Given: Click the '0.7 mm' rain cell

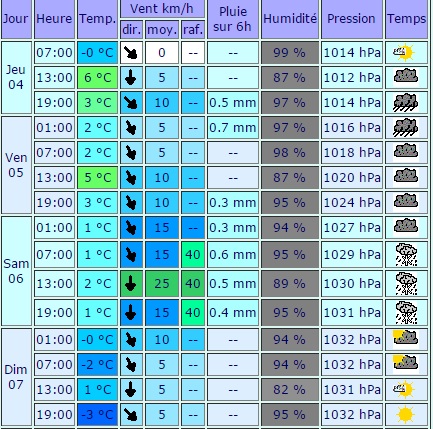Looking at the screenshot, I should click(x=233, y=128).
